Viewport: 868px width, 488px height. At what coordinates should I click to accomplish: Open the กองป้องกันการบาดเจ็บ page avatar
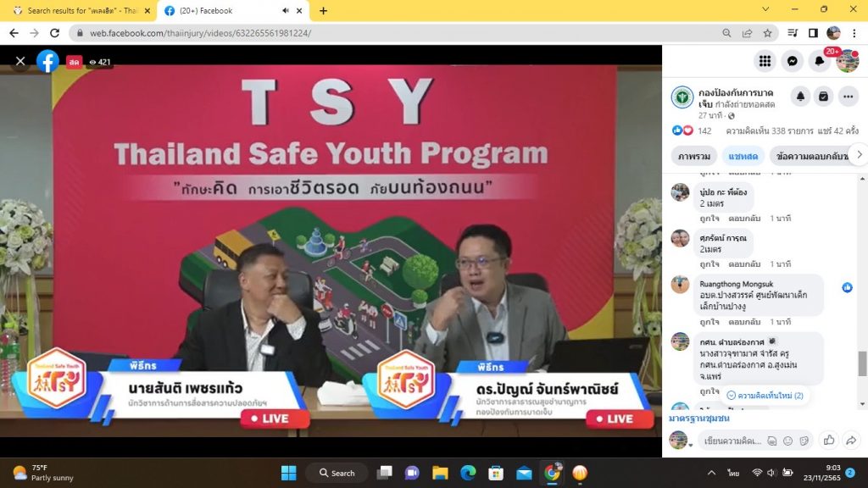(682, 97)
